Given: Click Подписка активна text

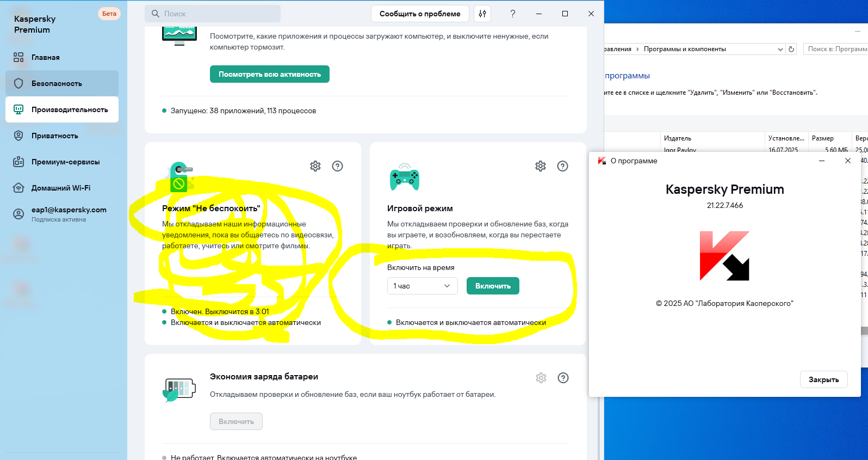Looking at the screenshot, I should point(59,219).
